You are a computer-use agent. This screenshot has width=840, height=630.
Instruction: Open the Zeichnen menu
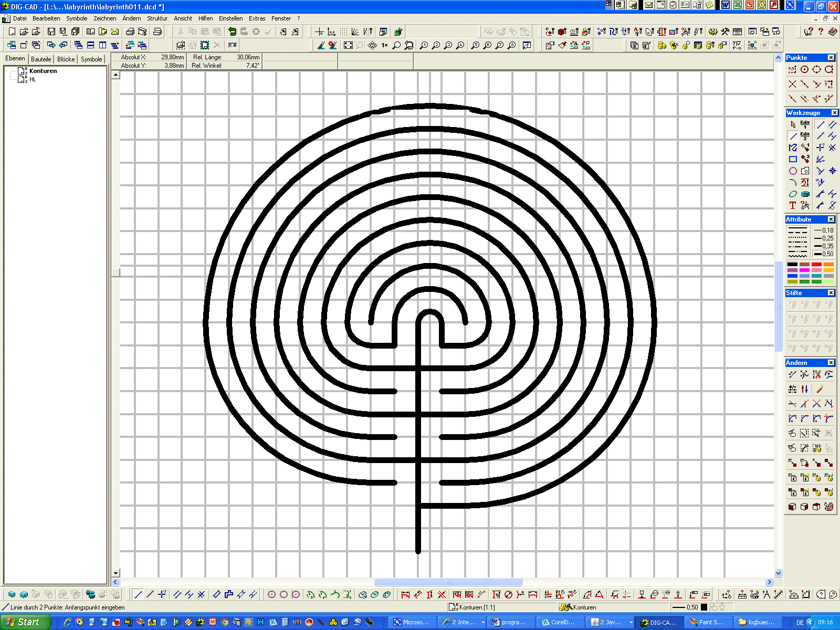(105, 18)
